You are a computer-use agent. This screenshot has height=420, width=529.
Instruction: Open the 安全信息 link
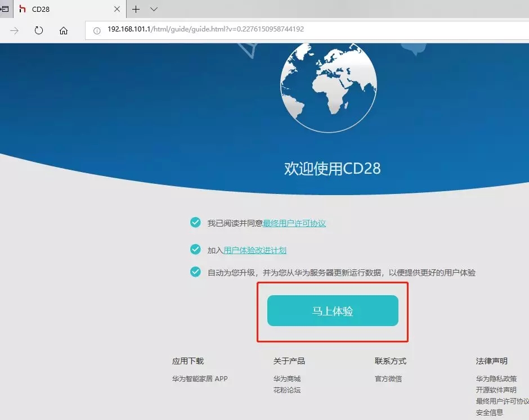coord(489,412)
